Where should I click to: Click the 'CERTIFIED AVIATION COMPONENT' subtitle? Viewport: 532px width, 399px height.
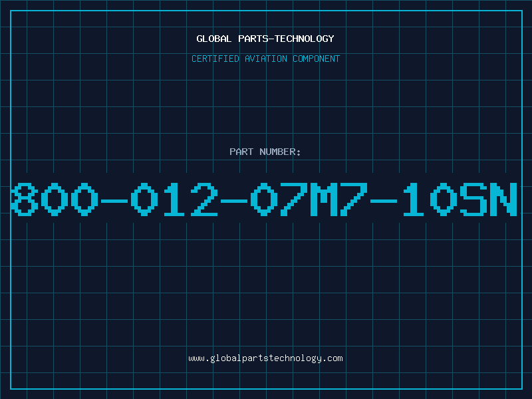tap(265, 59)
